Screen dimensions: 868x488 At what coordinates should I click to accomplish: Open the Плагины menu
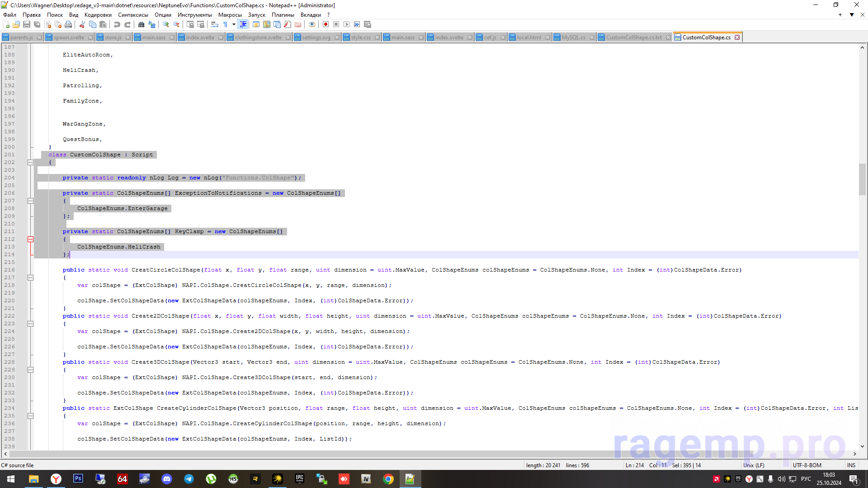[283, 15]
